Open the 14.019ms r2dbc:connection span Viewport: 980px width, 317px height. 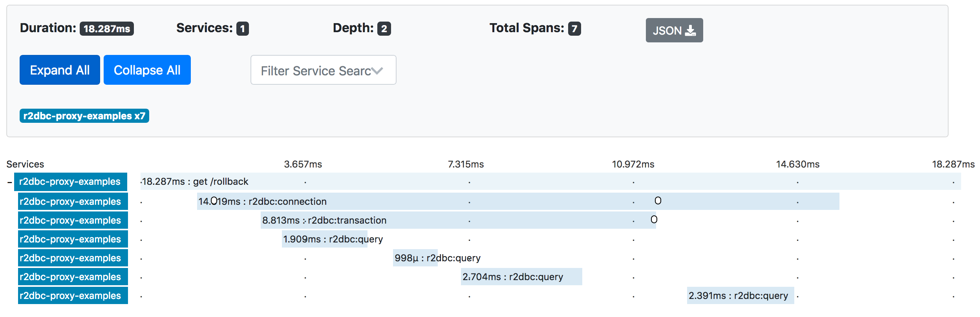518,201
